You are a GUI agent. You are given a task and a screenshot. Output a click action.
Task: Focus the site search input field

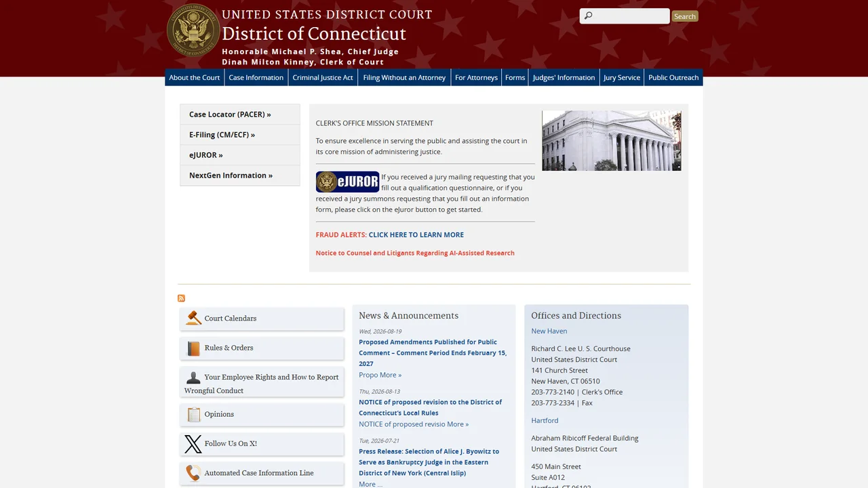[625, 16]
